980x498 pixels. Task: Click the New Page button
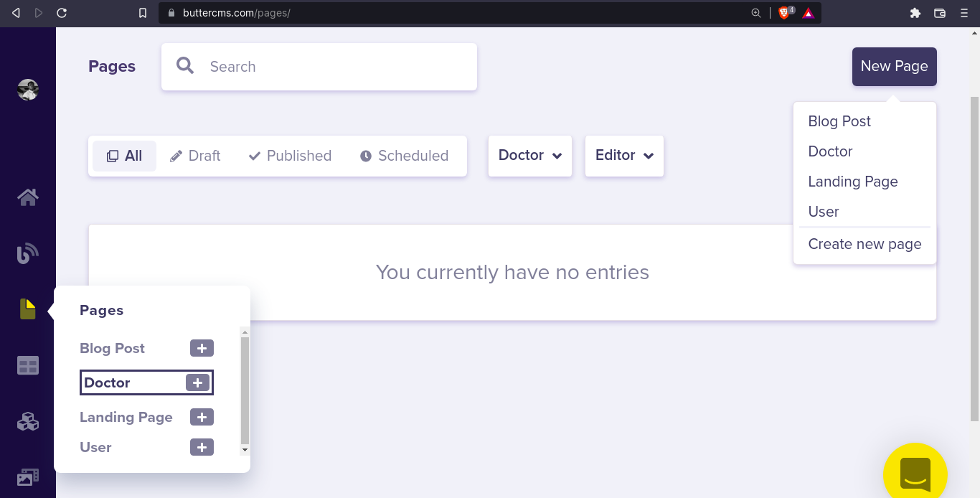pyautogui.click(x=895, y=67)
